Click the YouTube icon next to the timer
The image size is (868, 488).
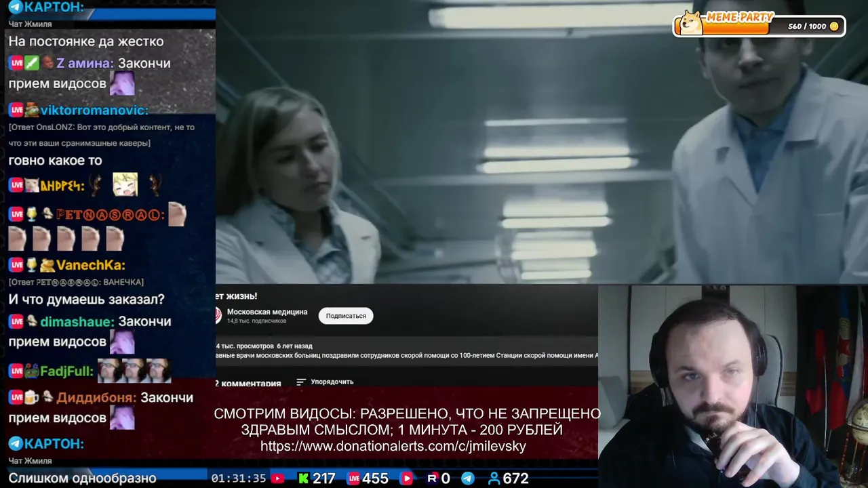click(277, 479)
